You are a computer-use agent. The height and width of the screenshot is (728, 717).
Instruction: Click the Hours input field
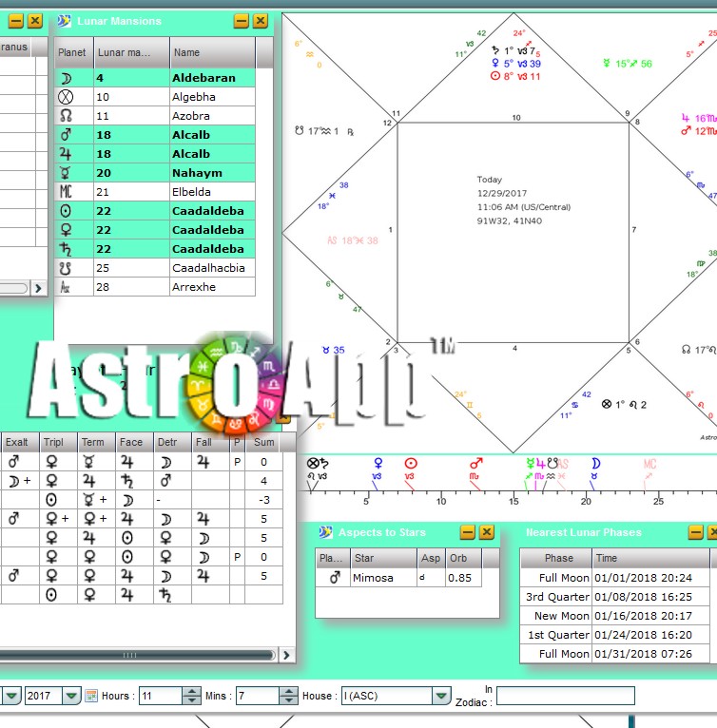tap(161, 696)
